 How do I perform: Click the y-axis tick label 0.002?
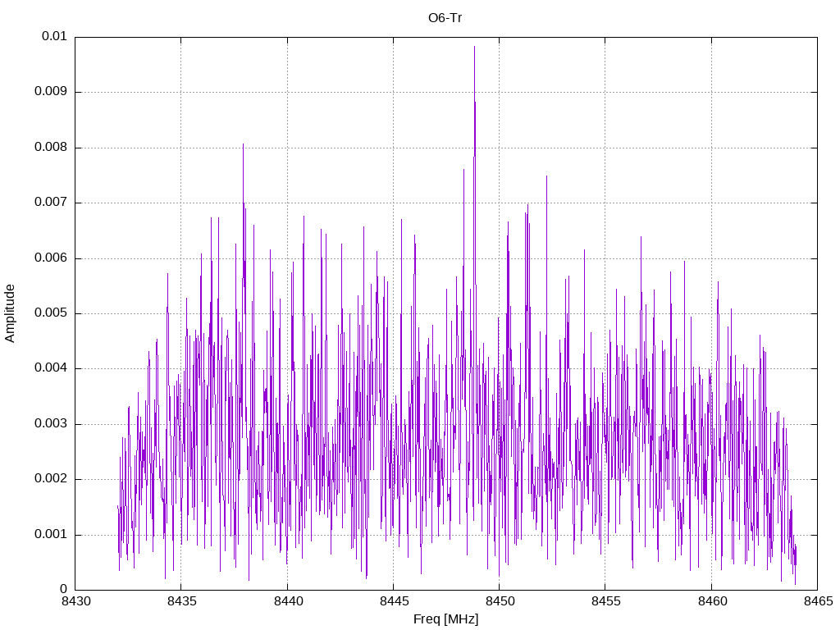51,479
